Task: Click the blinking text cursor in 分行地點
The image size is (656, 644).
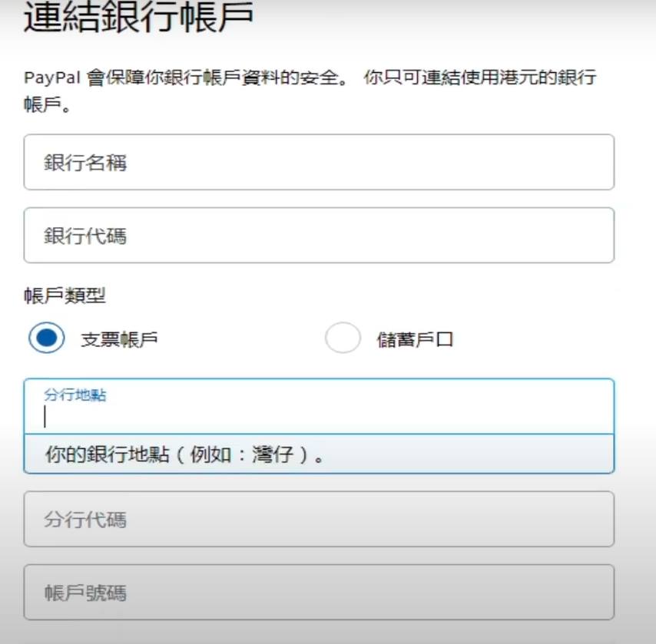Action: (45, 417)
